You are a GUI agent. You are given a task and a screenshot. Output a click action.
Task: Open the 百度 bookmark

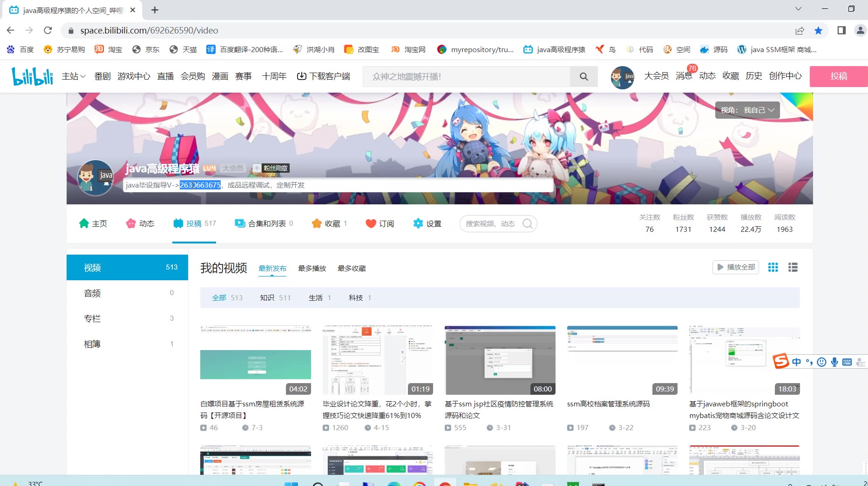pyautogui.click(x=20, y=49)
